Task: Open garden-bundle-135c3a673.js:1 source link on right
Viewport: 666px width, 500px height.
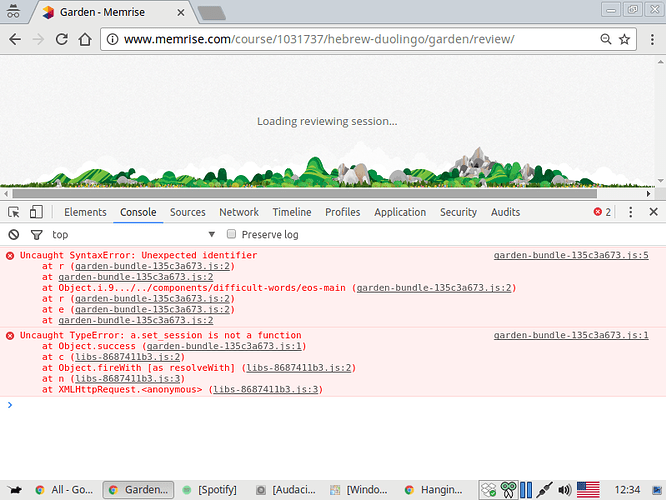Action: [x=571, y=335]
